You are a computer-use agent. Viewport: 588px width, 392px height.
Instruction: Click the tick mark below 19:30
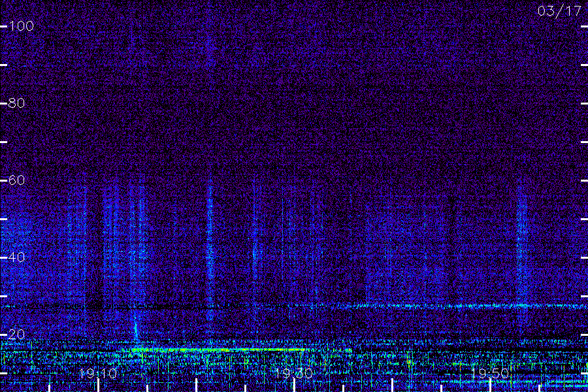click(x=294, y=385)
